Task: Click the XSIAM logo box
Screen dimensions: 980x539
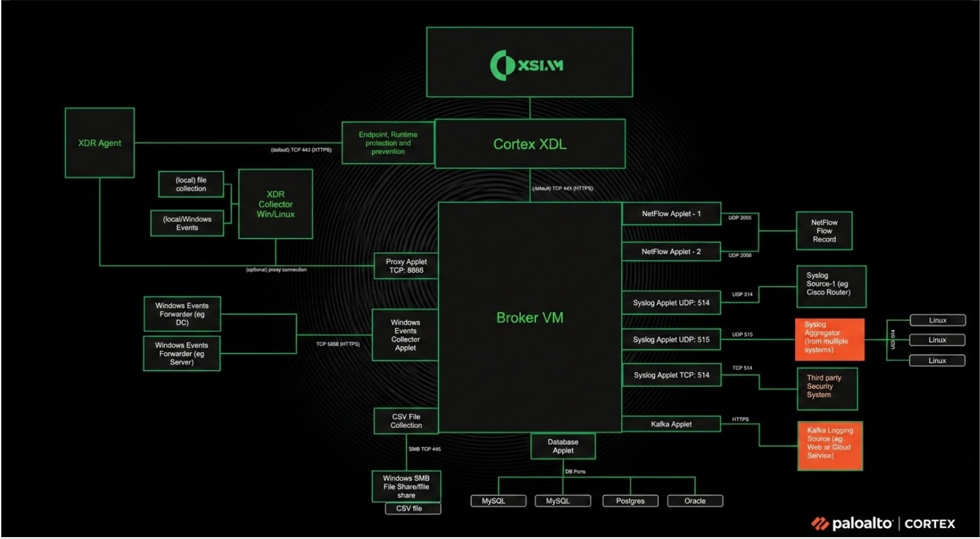Action: click(530, 63)
